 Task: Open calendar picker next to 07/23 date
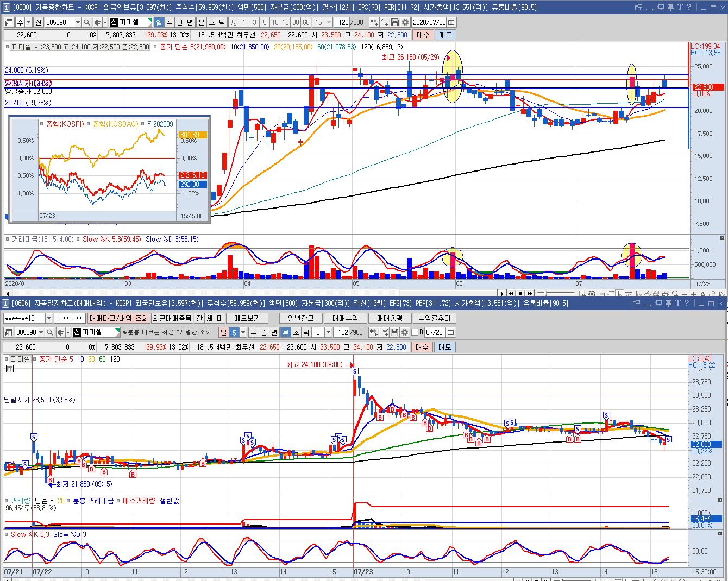click(450, 332)
